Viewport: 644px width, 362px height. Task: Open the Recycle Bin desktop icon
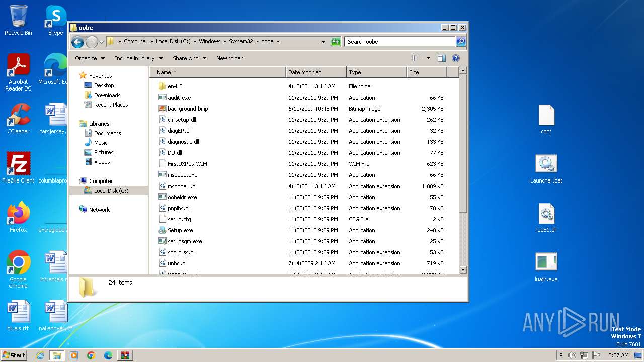pos(18,21)
